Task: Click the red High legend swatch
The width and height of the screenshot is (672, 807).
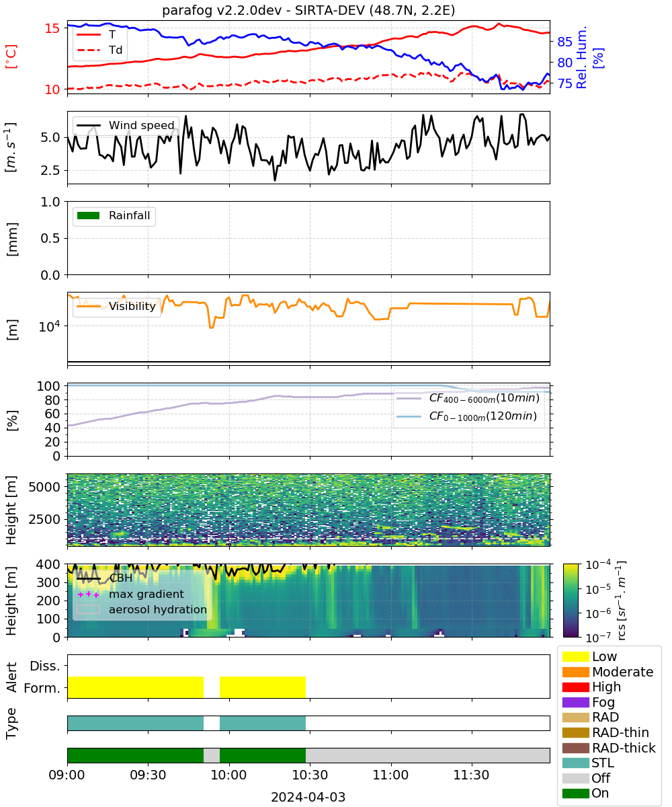Action: point(575,687)
